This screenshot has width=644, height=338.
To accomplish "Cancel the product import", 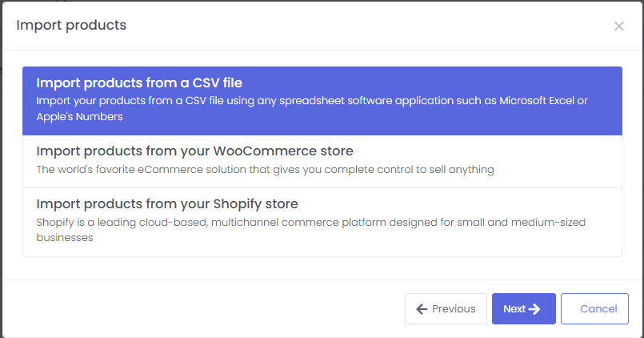I will coord(594,309).
